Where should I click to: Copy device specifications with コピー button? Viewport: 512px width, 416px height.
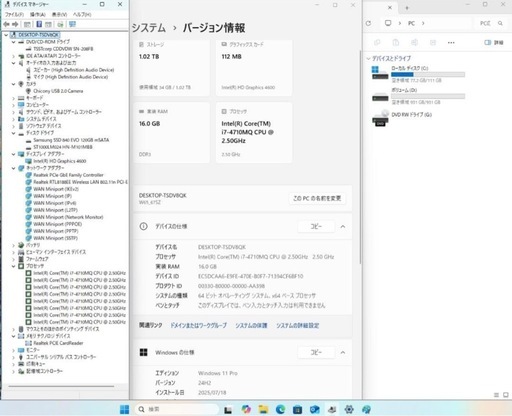(x=316, y=226)
